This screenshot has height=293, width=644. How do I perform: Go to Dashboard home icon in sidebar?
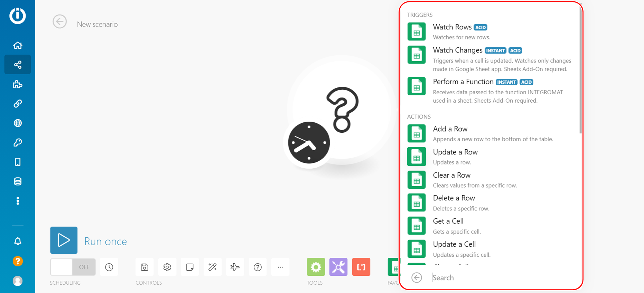point(18,45)
